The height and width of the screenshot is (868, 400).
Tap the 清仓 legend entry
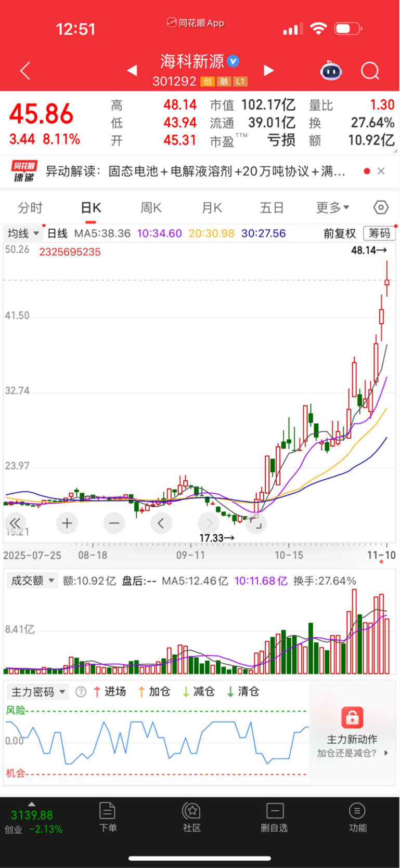pos(243,692)
